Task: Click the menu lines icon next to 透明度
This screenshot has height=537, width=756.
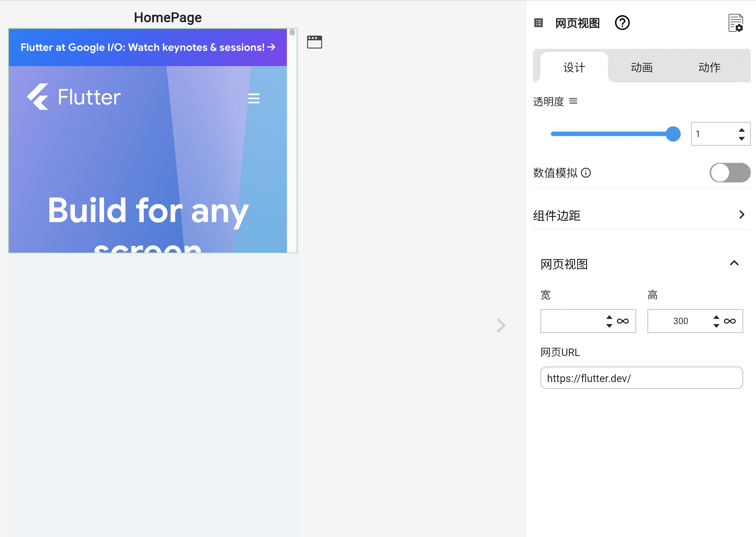Action: (x=573, y=101)
